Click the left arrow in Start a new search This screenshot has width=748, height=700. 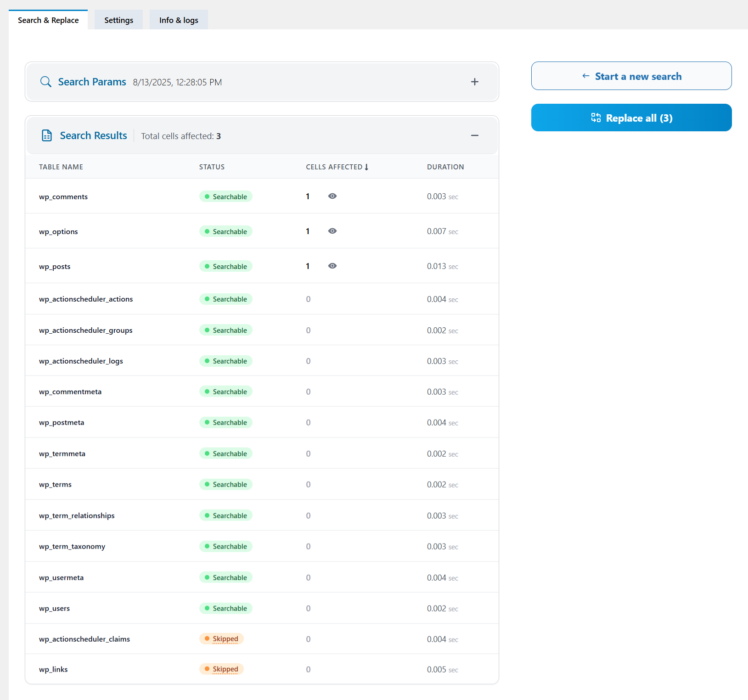pyautogui.click(x=585, y=76)
